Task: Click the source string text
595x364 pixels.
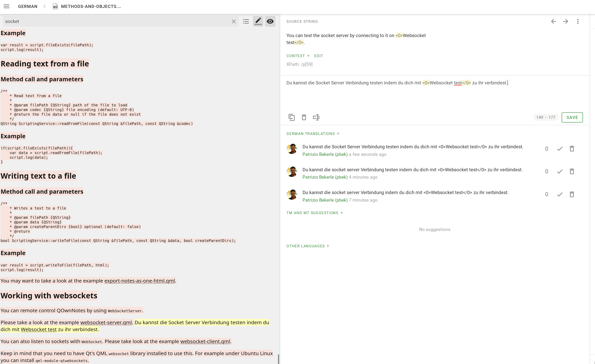Action: coord(356,39)
